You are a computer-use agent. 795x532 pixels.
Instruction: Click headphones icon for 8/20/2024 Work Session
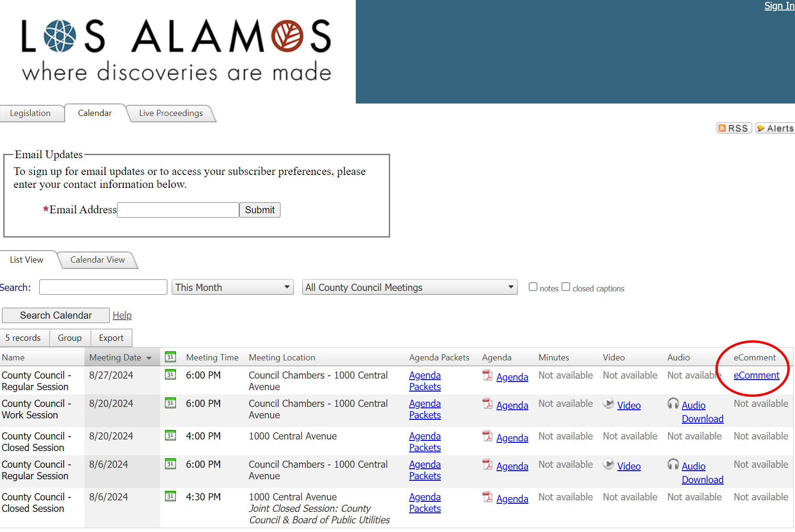(x=673, y=404)
